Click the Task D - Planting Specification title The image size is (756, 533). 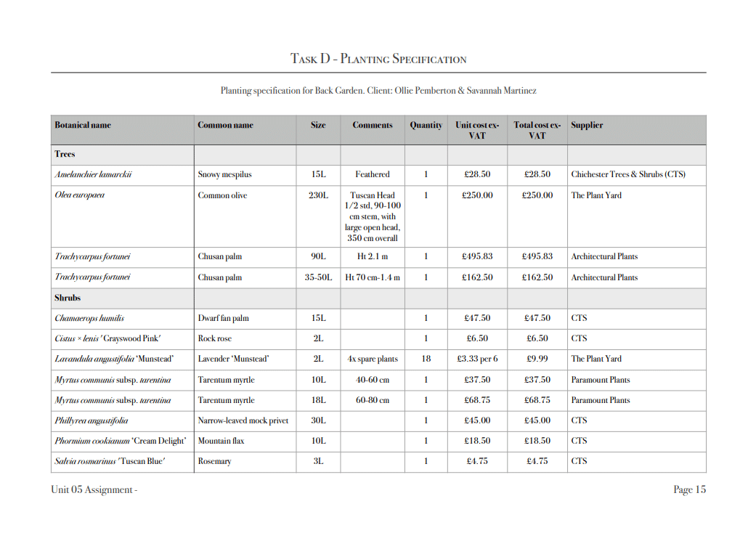(378, 59)
